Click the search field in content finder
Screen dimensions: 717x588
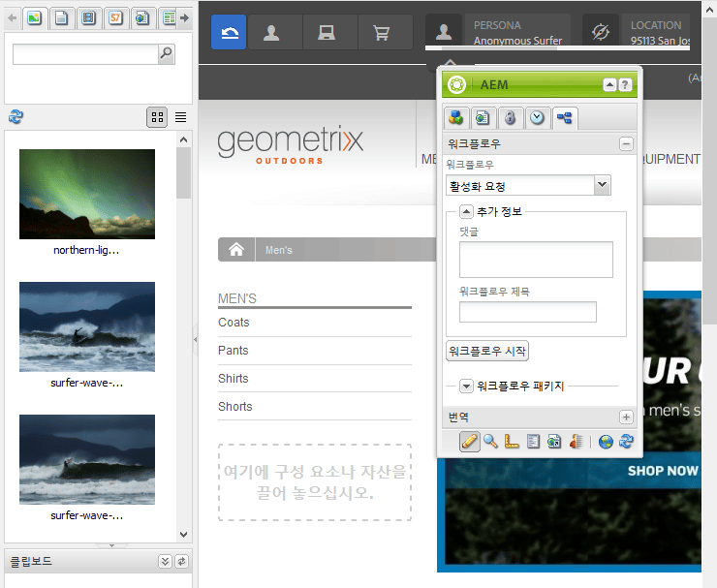tap(85, 54)
